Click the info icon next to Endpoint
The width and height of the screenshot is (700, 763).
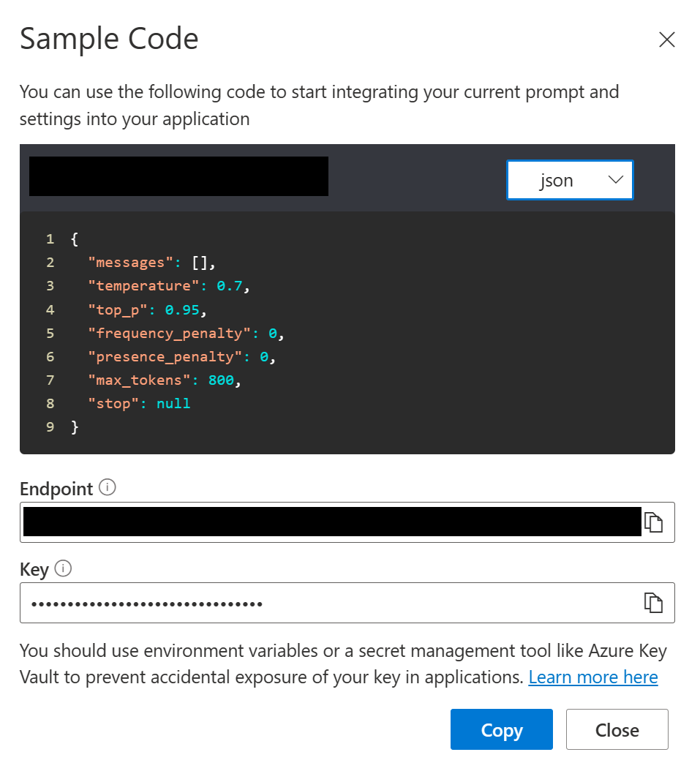click(x=108, y=487)
